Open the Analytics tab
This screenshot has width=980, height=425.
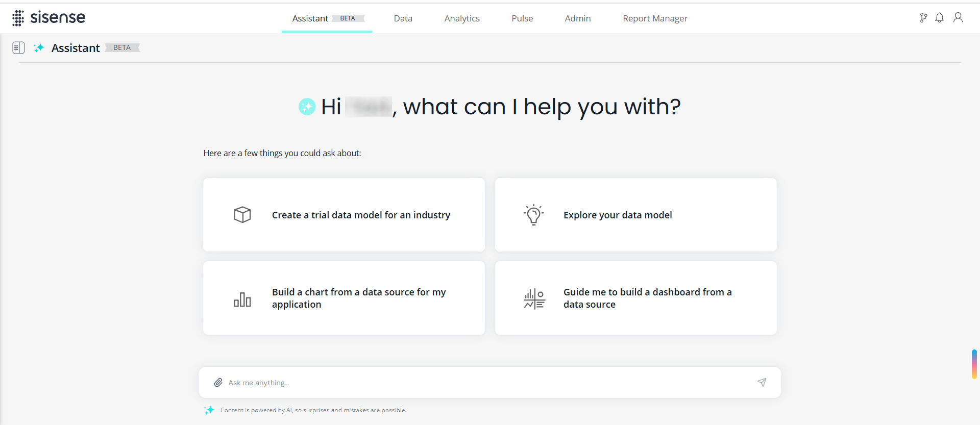click(462, 18)
